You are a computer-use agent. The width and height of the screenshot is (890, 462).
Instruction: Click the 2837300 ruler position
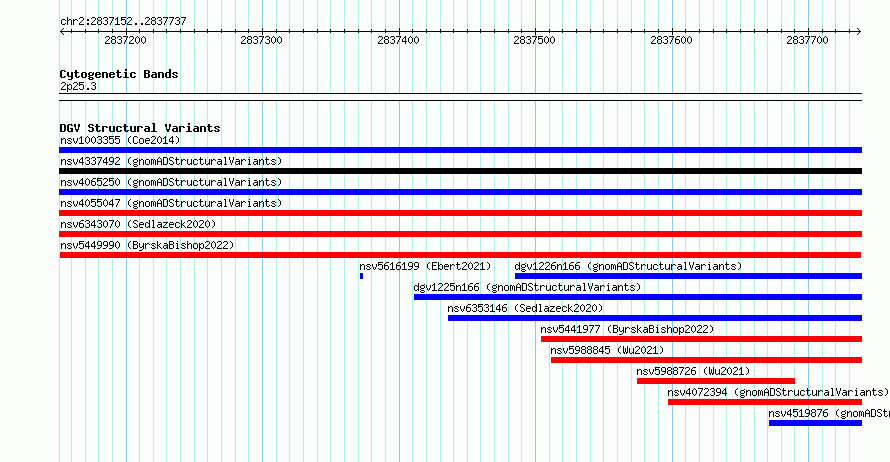coord(261,40)
